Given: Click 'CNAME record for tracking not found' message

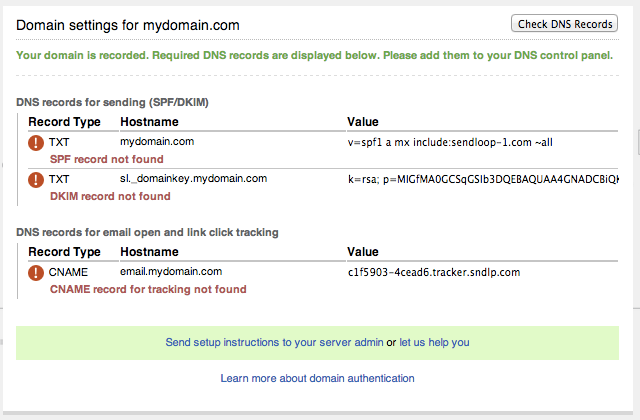Looking at the screenshot, I should (x=148, y=289).
